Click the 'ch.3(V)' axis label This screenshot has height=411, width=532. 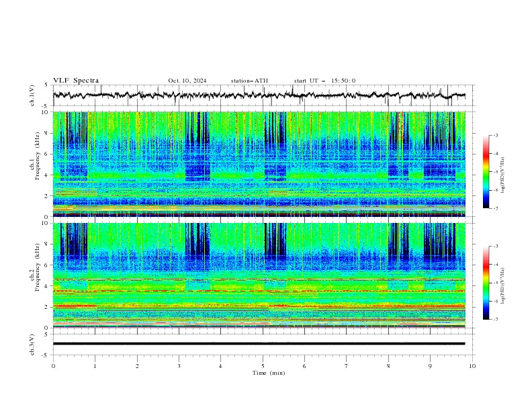32,345
